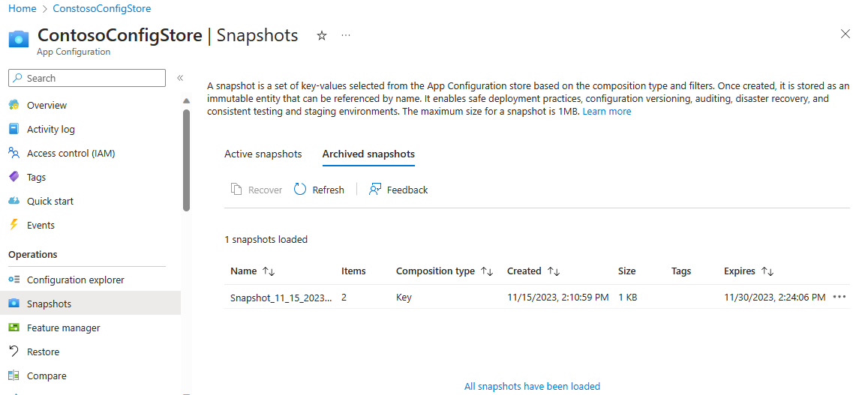The image size is (868, 395).
Task: Focus the sidebar Search field
Action: [x=87, y=78]
